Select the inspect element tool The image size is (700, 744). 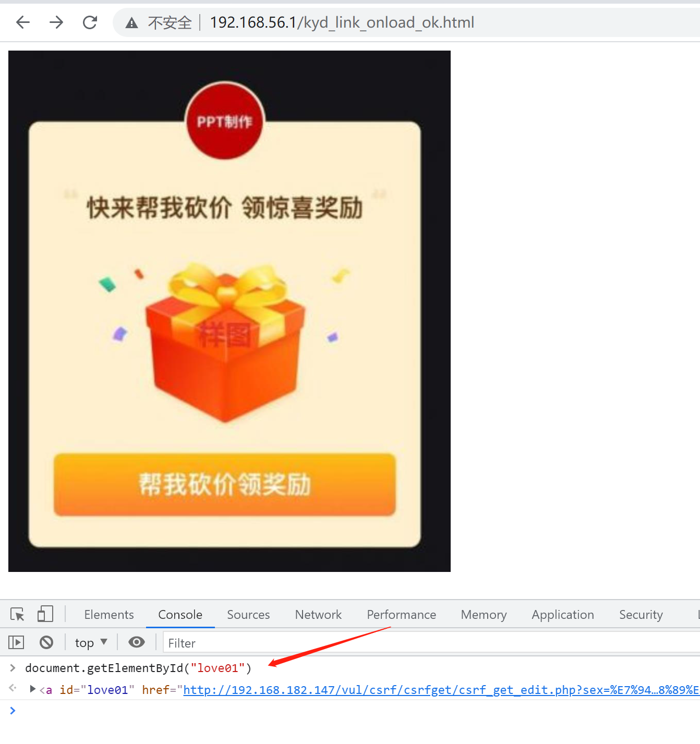18,614
